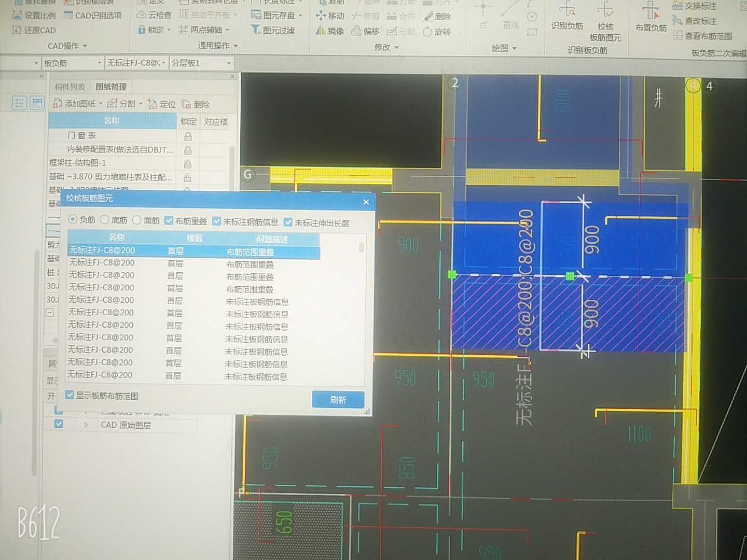The width and height of the screenshot is (747, 560).
Task: Click the 设置比例 (set scale) tool icon
Action: pyautogui.click(x=17, y=16)
